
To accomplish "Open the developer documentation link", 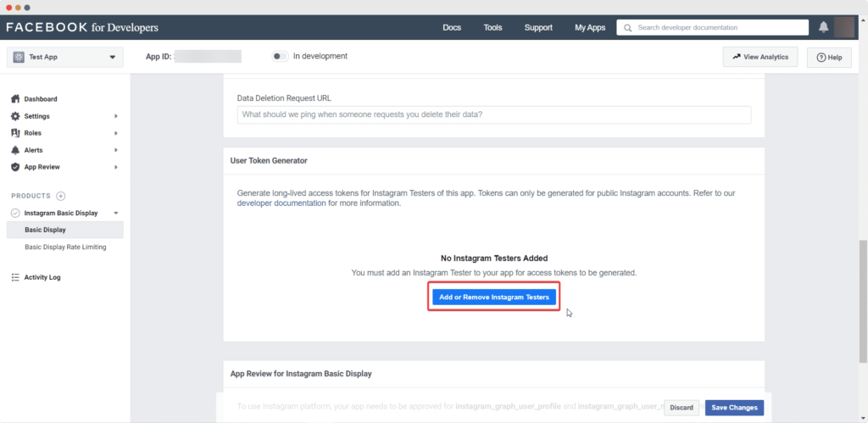I will [x=281, y=203].
